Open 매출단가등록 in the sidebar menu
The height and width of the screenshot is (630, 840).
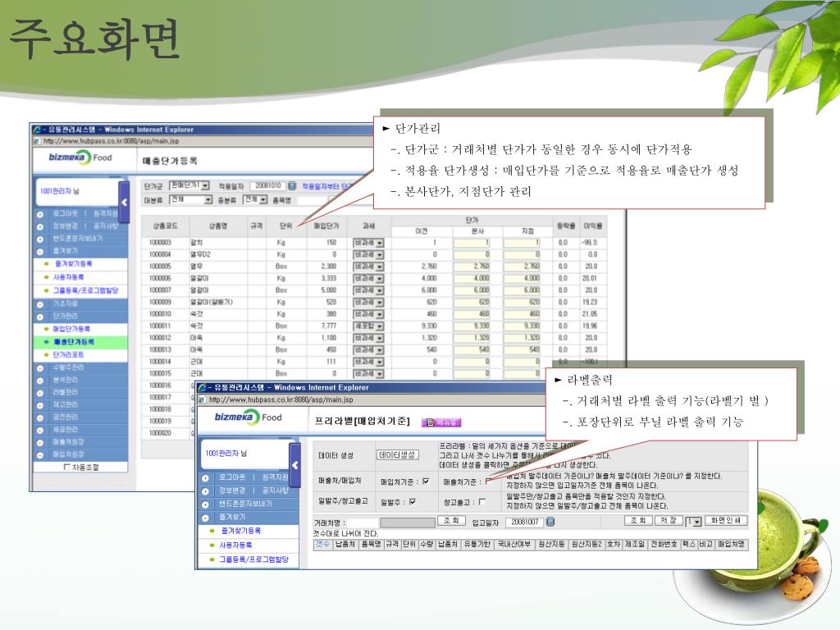click(x=74, y=342)
